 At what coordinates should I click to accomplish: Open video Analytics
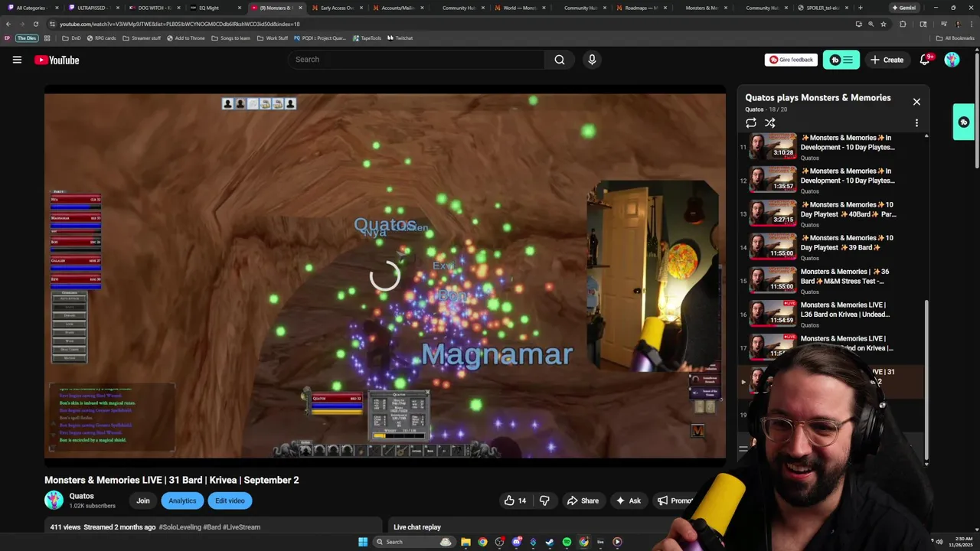tap(182, 500)
